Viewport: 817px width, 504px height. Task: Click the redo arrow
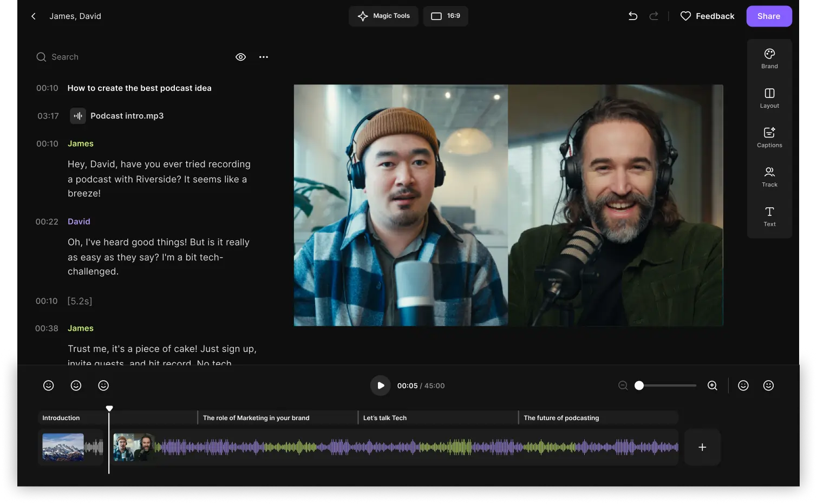(653, 16)
